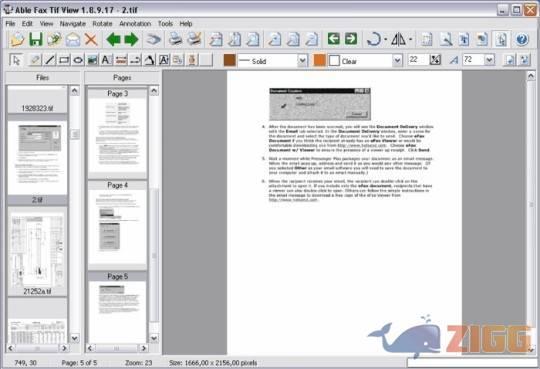The height and width of the screenshot is (369, 540).
Task: Click the red X delete icon
Action: 91,39
